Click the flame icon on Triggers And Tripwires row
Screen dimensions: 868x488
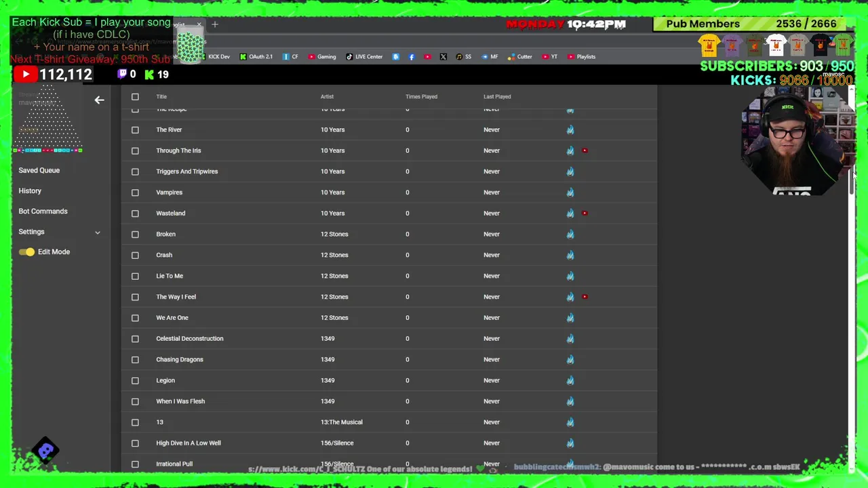coord(570,171)
